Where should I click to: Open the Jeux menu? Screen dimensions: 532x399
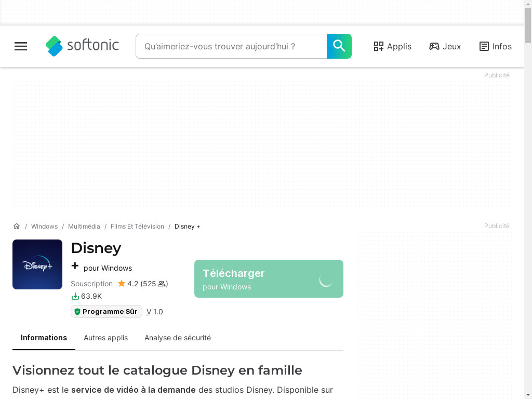[445, 46]
